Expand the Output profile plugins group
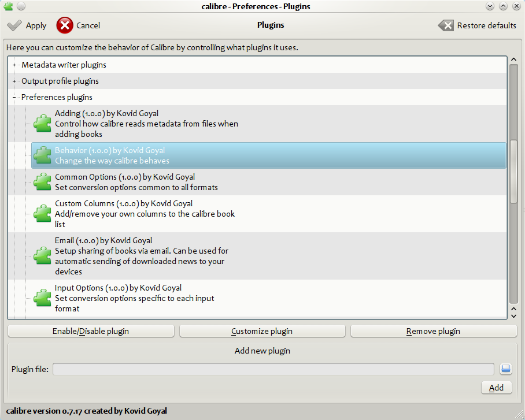This screenshot has height=420, width=525. coord(14,81)
